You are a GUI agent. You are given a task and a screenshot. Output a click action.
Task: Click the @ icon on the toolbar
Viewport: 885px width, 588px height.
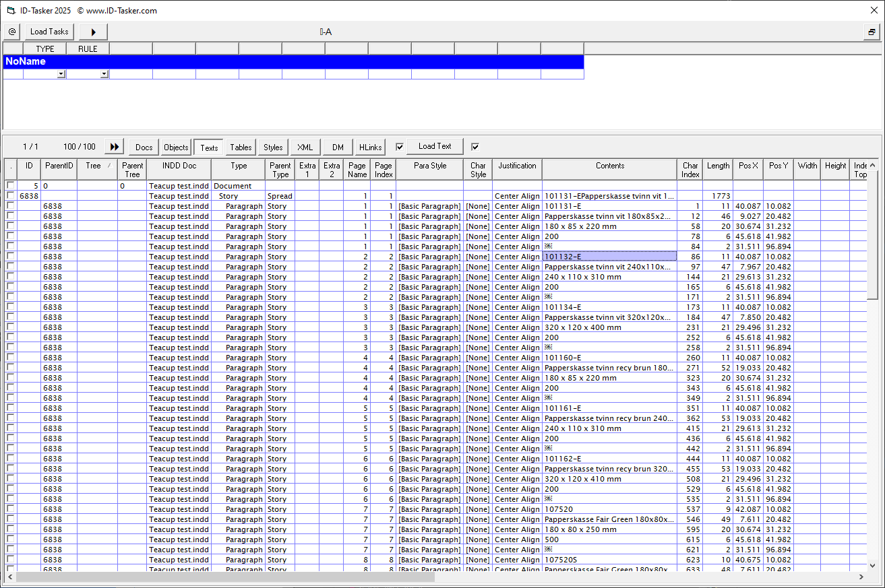click(x=11, y=32)
